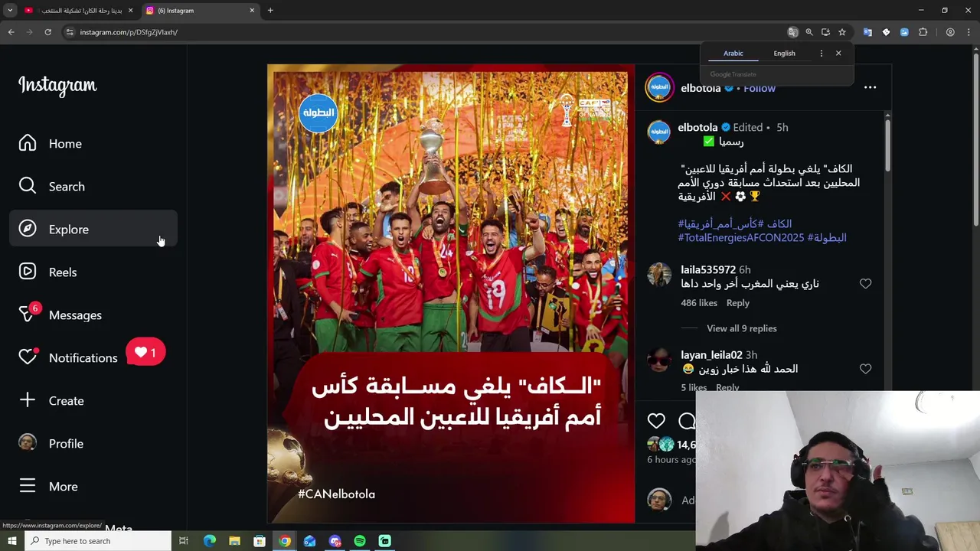Open the Windows Start menu
Viewport: 980px width, 551px height.
click(x=11, y=541)
